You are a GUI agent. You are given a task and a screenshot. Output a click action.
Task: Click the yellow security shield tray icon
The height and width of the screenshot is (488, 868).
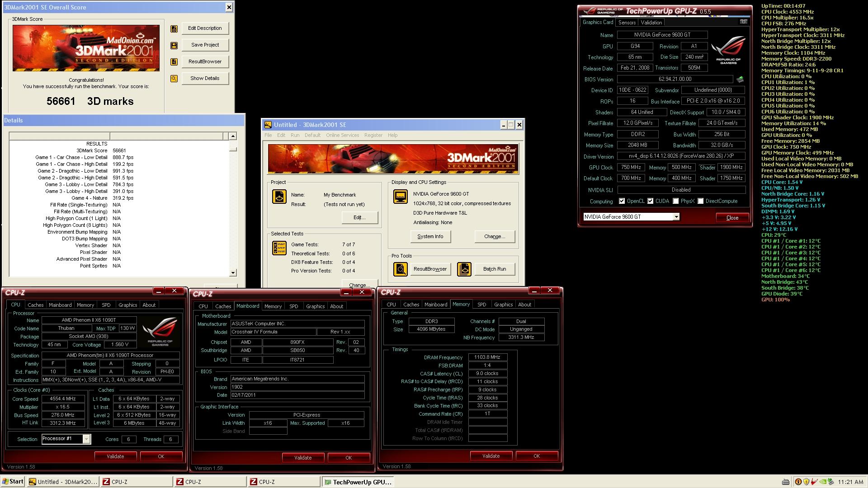806,482
